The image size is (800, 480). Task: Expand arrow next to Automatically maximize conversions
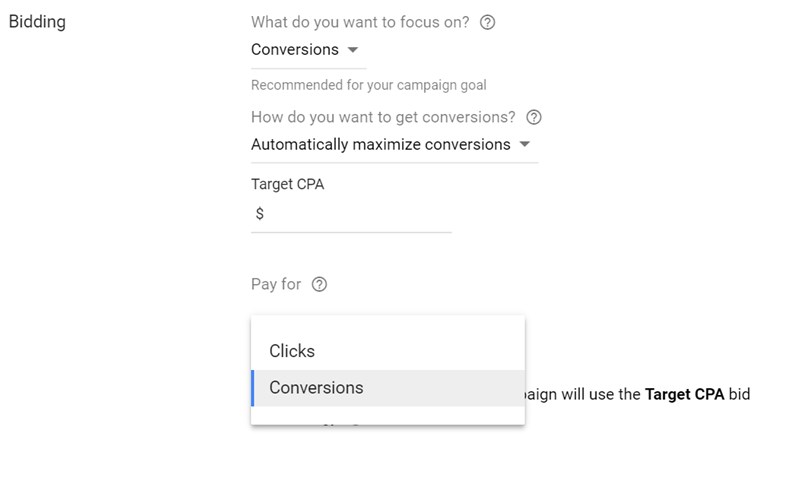[x=524, y=144]
